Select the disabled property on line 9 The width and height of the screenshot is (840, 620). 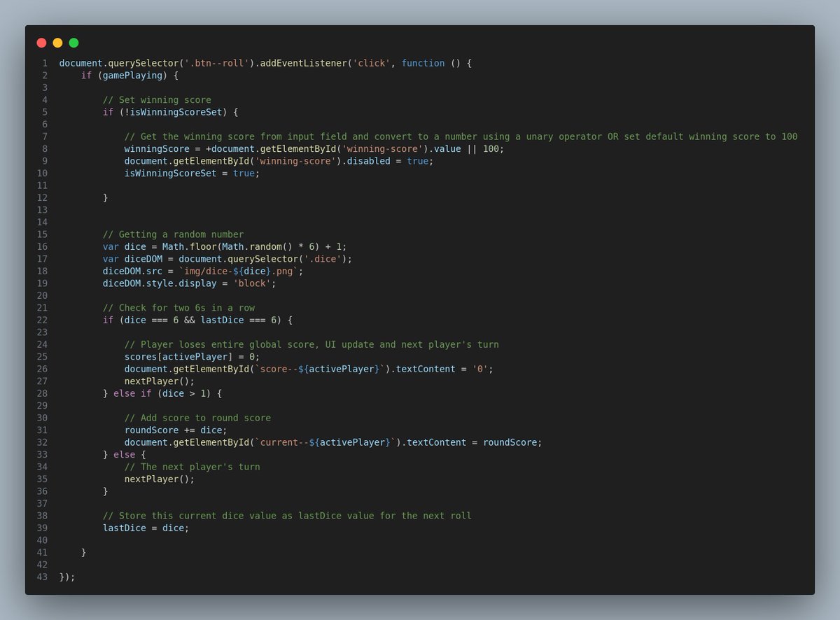tap(370, 160)
